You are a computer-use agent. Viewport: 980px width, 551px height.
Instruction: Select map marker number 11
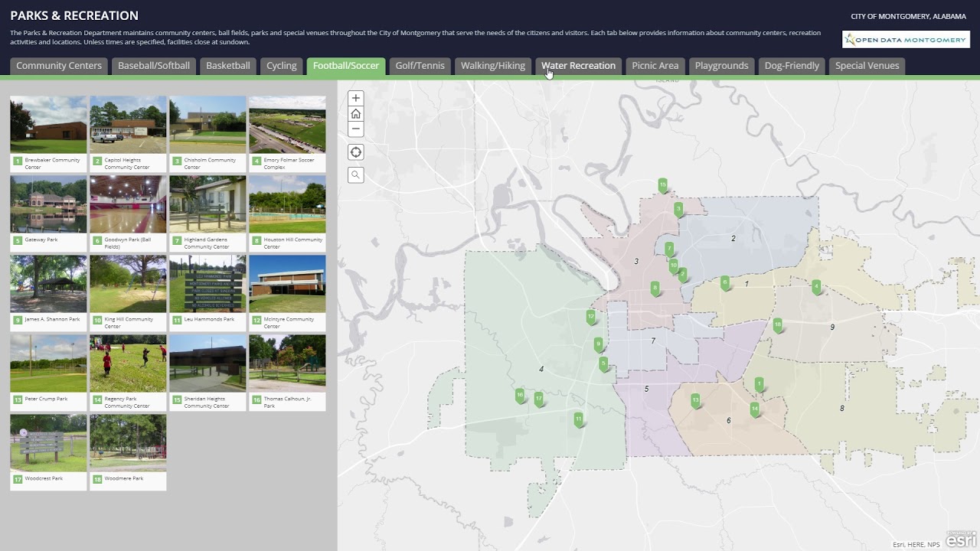pos(579,419)
